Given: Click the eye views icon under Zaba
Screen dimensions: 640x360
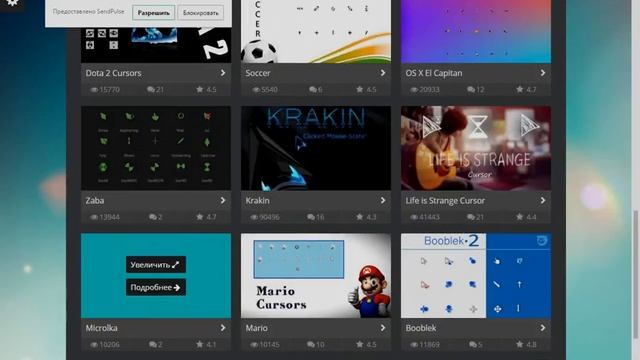Looking at the screenshot, I should tap(94, 217).
